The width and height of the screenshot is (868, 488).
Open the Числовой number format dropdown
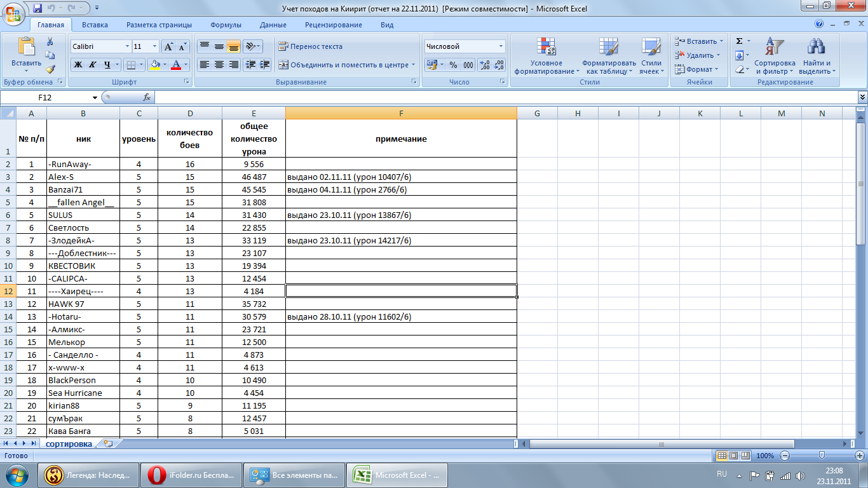(501, 46)
